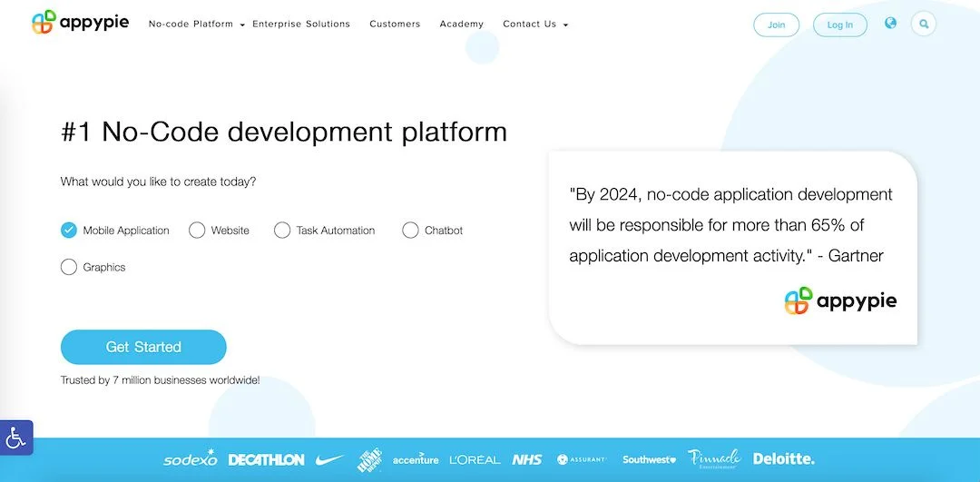Go to the Customers page
Image resolution: width=980 pixels, height=482 pixels.
tap(395, 24)
